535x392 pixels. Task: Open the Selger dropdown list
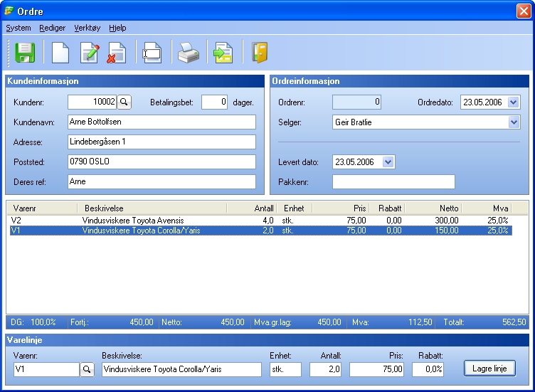coord(514,122)
